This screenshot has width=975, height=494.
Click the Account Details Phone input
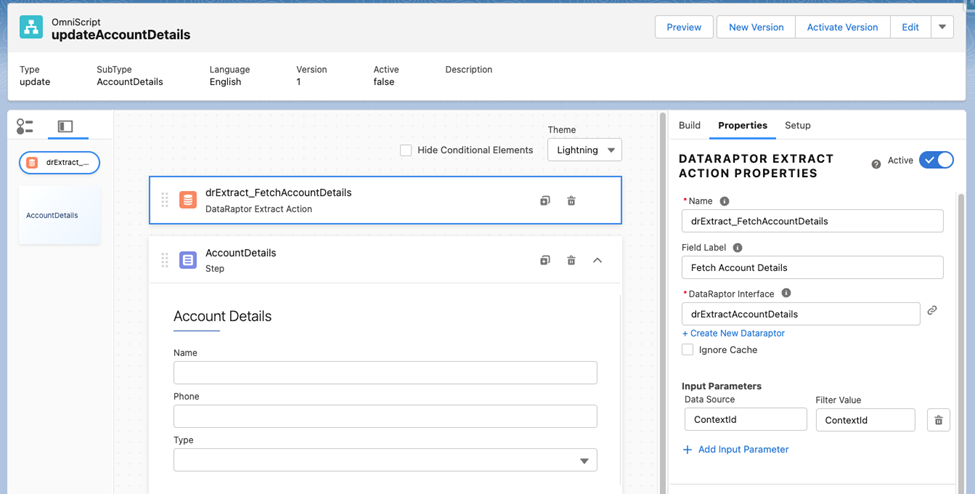(x=385, y=416)
